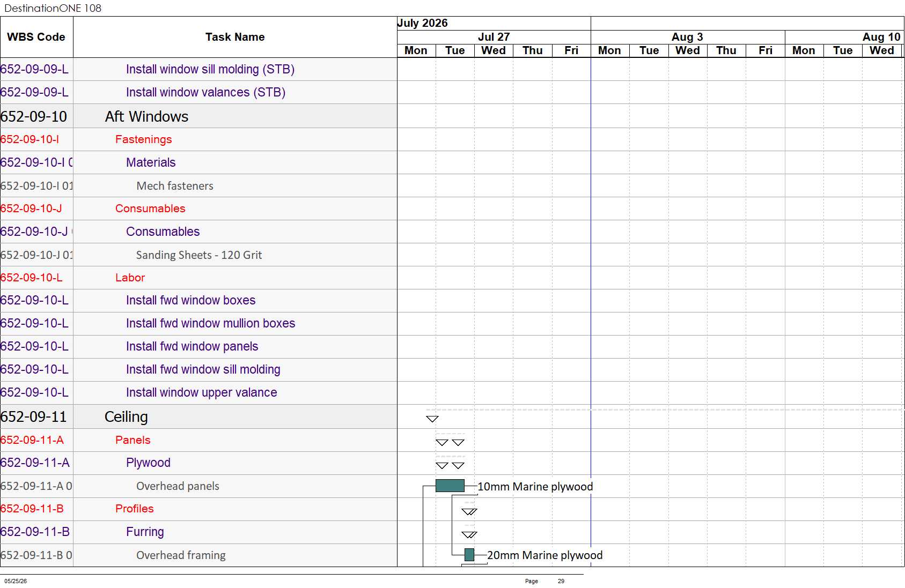Select the Aug 3 week header
Image resolution: width=905 pixels, height=588 pixels.
tap(688, 37)
